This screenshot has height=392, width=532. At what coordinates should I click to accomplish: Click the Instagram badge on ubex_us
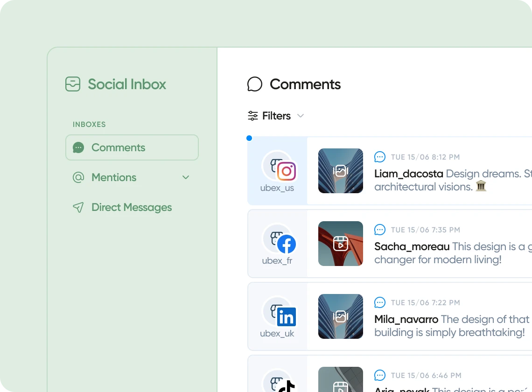pos(287,171)
